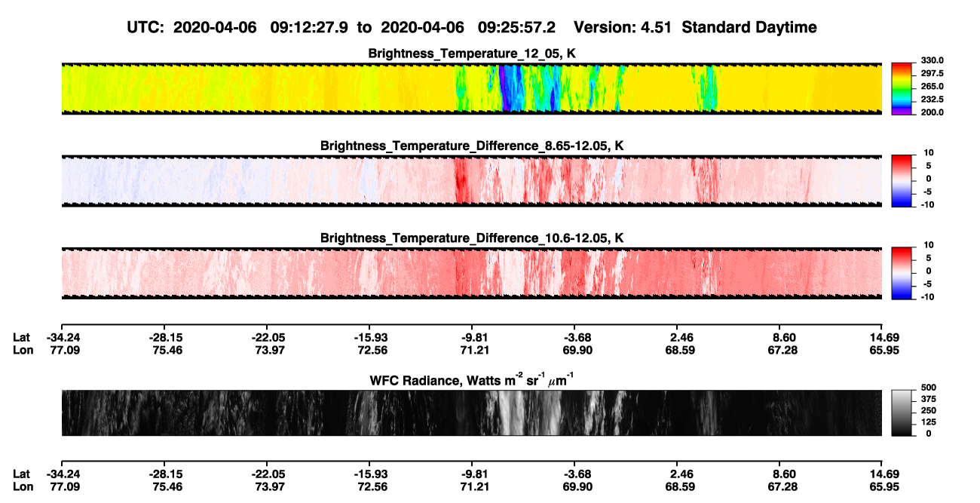Click the start time '09:12:27.9' in the header
This screenshot has width=980, height=503.
[x=309, y=28]
